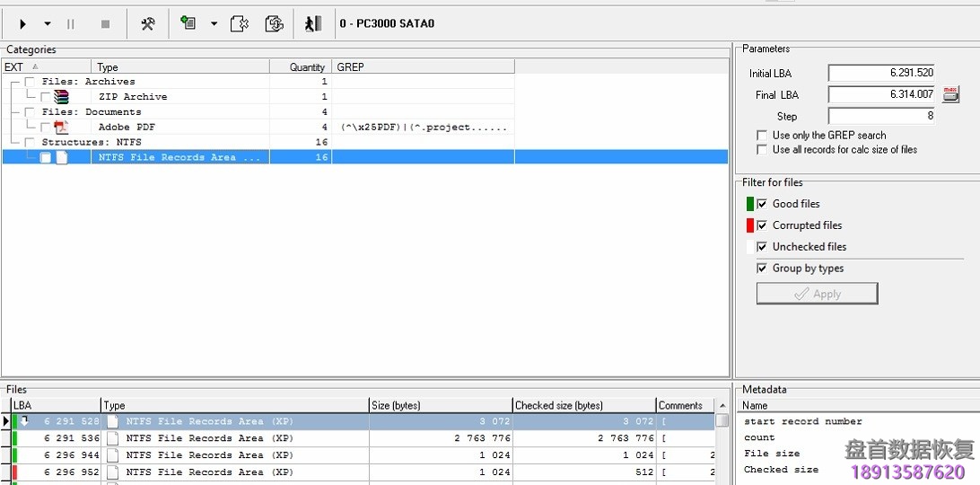The height and width of the screenshot is (485, 980).
Task: Click the Final LBA input field
Action: [881, 94]
